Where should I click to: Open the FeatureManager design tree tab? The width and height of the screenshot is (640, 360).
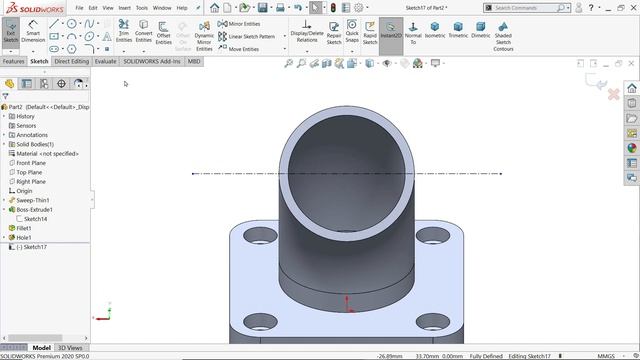(9, 84)
